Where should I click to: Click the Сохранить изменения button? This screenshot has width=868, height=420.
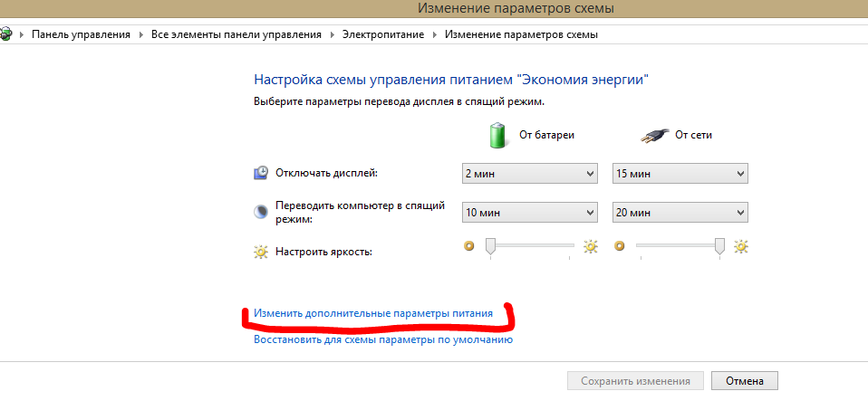point(635,381)
